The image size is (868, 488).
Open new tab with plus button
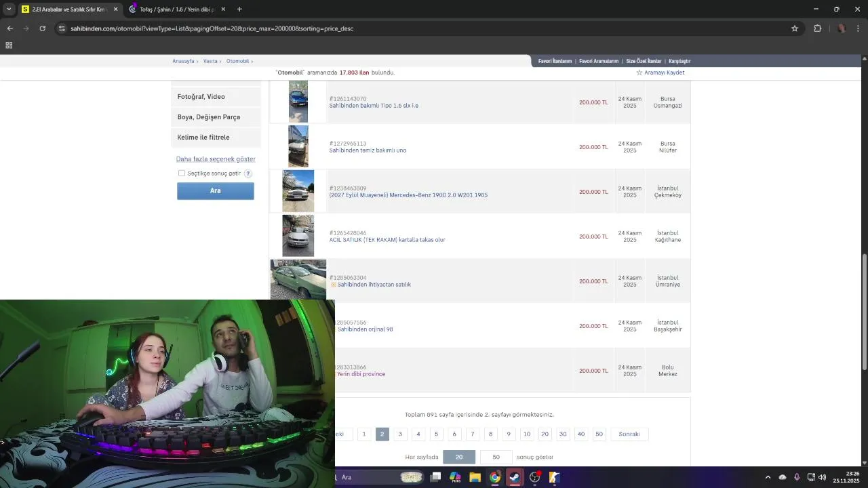[239, 9]
